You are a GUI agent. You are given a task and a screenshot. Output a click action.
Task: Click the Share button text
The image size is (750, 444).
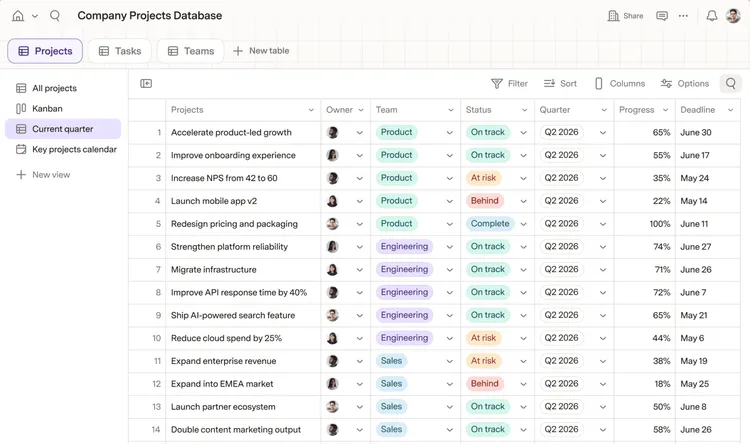coord(633,16)
